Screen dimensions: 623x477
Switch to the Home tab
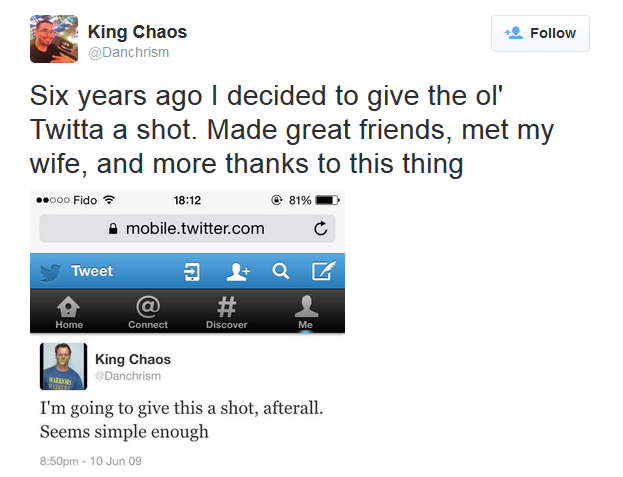69,312
